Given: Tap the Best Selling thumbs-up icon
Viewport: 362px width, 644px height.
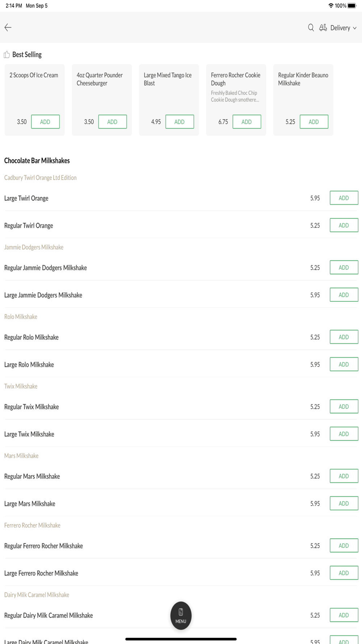Looking at the screenshot, I should tap(7, 55).
